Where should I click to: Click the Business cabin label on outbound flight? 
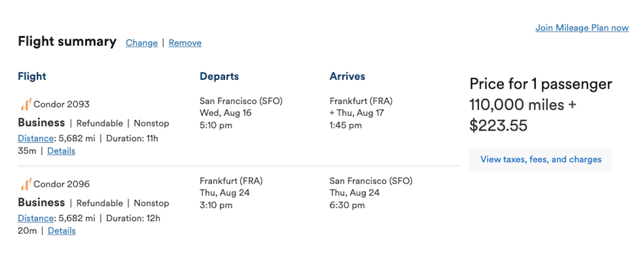point(41,123)
